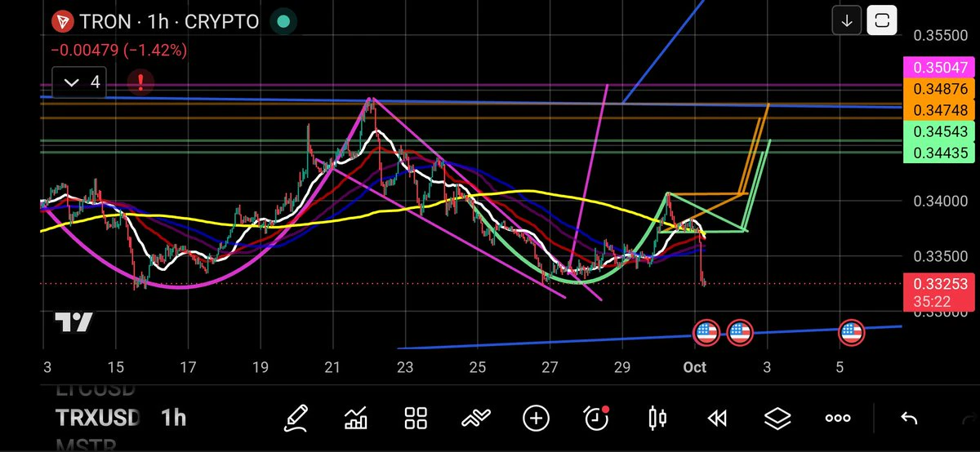Click the 0.33500 price axis value
Screen dimensions: 980x452
pos(940,256)
